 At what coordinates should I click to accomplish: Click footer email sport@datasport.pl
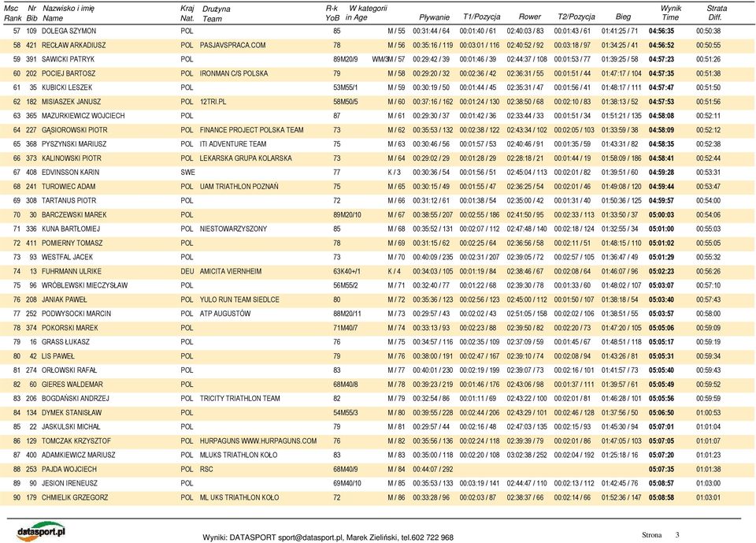(310, 537)
